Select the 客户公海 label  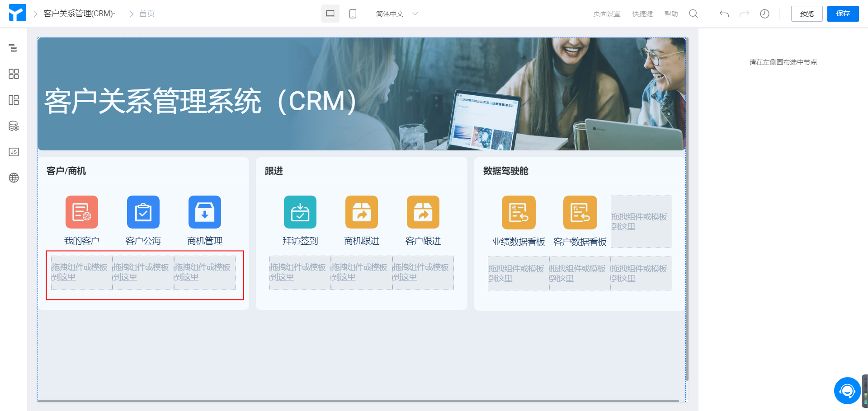tap(143, 241)
